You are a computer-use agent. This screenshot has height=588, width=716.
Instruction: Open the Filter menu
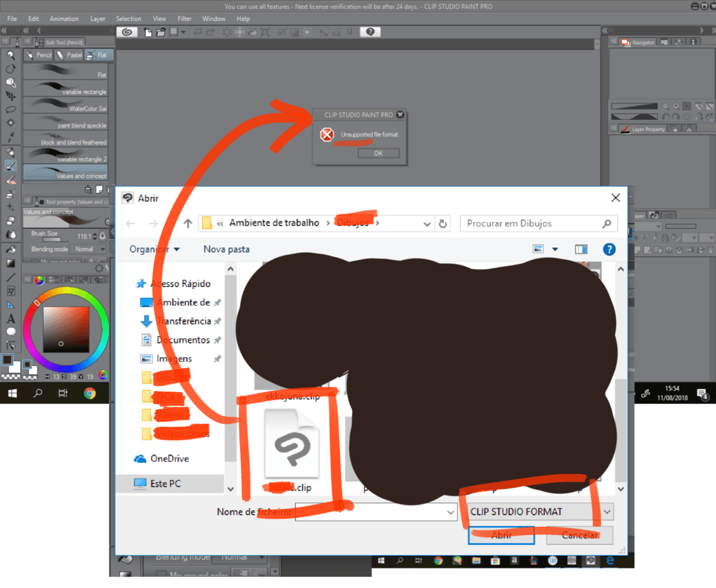point(184,19)
